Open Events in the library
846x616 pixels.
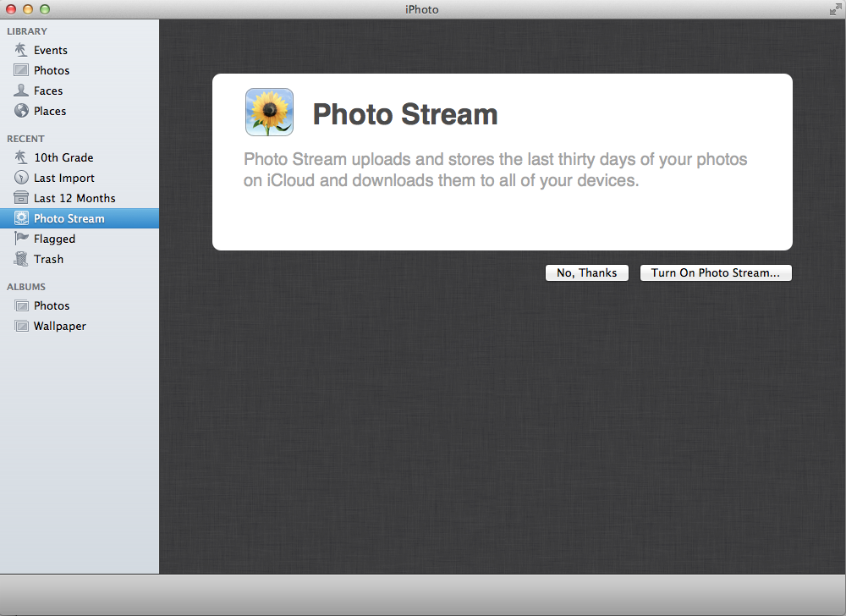tap(50, 50)
